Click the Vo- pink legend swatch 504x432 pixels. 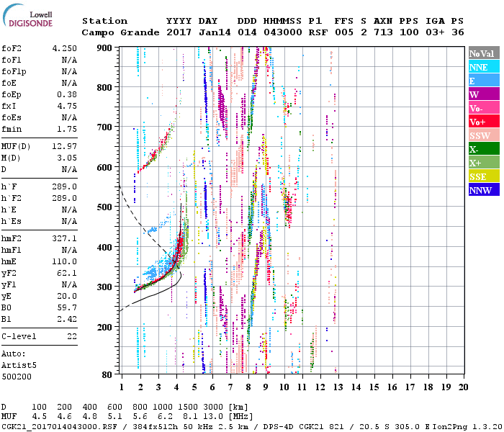483,108
